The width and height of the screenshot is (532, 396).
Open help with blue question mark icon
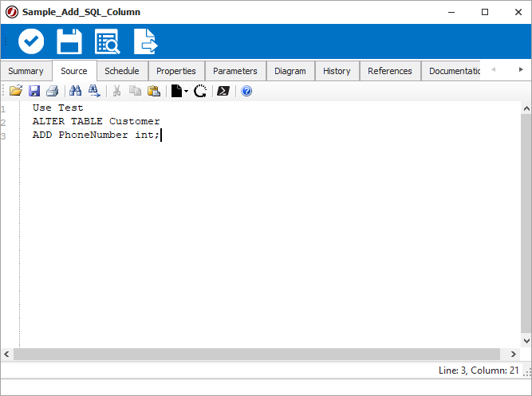click(x=246, y=91)
